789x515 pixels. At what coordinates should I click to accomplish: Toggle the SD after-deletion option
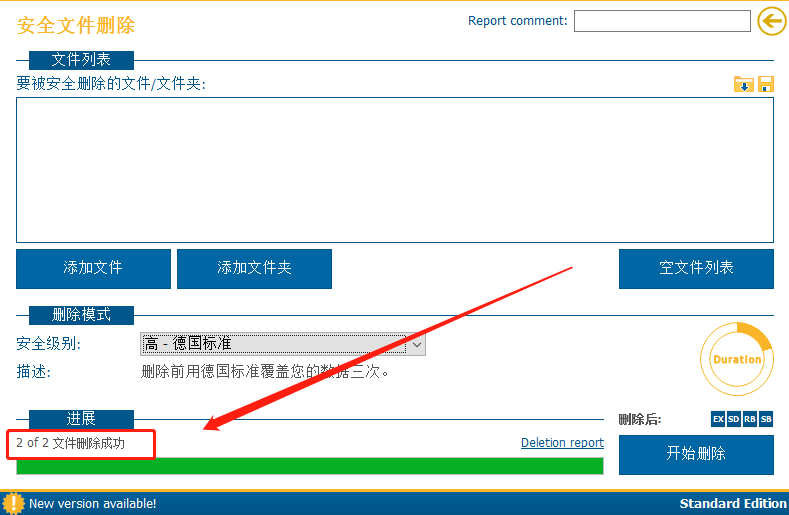(734, 419)
